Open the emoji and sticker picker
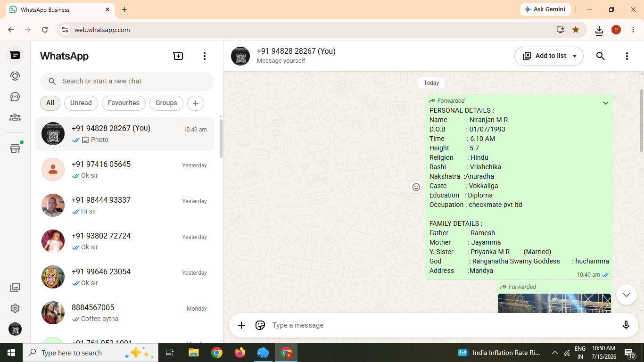 tap(260, 325)
